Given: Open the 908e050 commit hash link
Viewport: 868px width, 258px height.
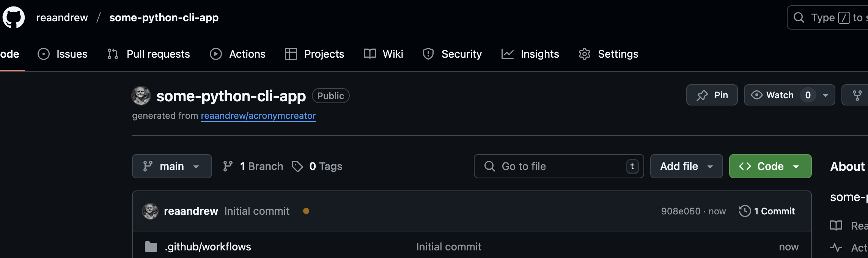Looking at the screenshot, I should 681,211.
